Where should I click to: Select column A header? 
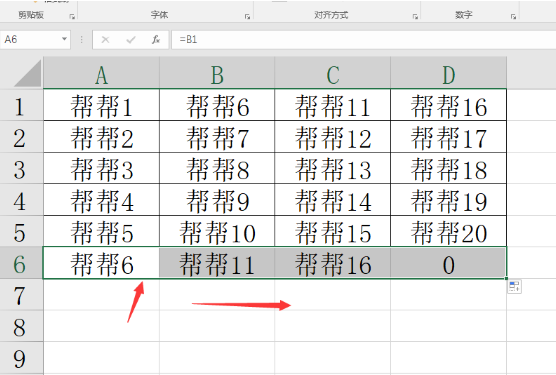pyautogui.click(x=101, y=73)
